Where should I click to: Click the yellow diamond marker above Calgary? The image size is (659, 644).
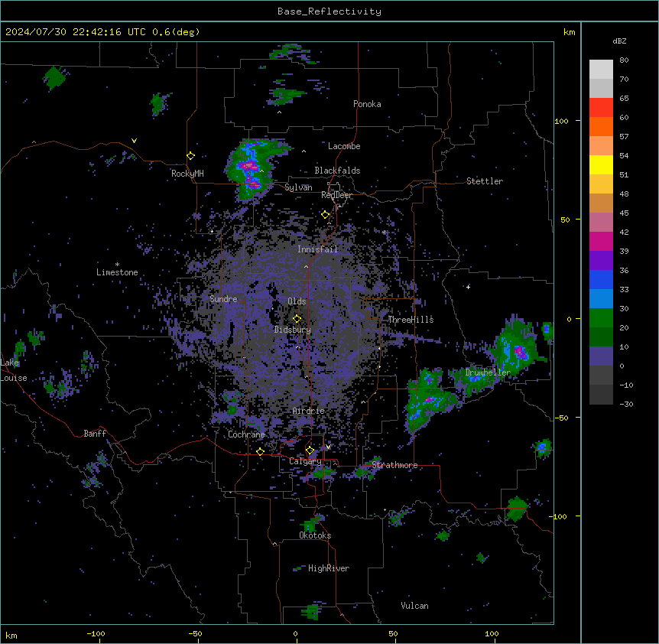tap(310, 450)
